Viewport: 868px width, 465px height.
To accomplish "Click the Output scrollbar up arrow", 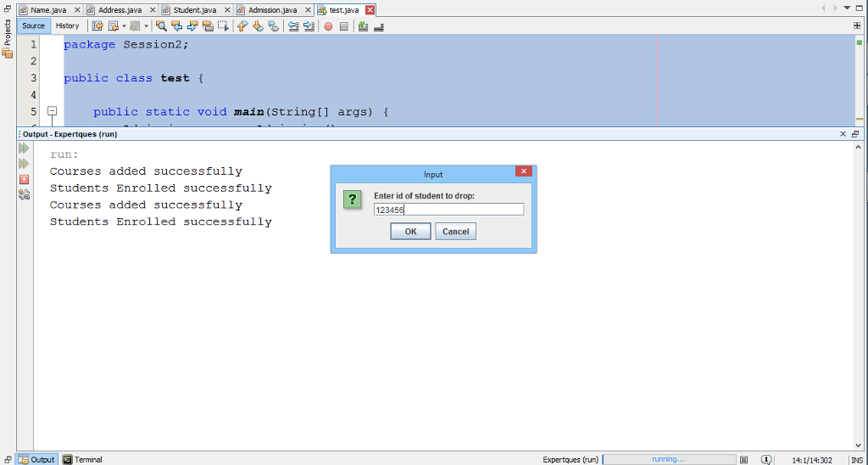I will [859, 147].
